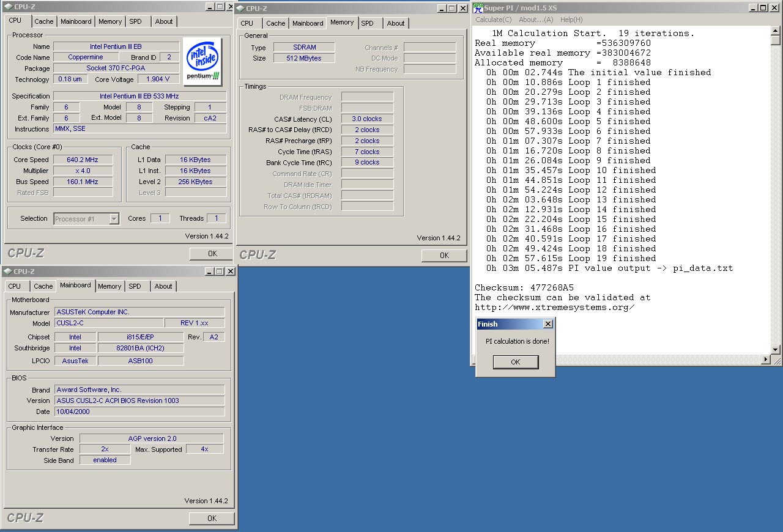This screenshot has height=532, width=783.
Task: Click the Code Name Coppermine field
Action: click(86, 57)
